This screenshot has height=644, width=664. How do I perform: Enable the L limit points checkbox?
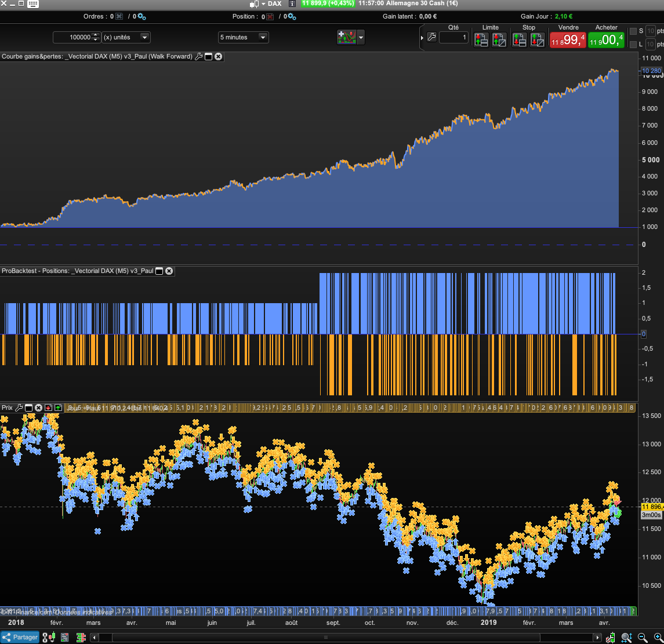pos(633,45)
